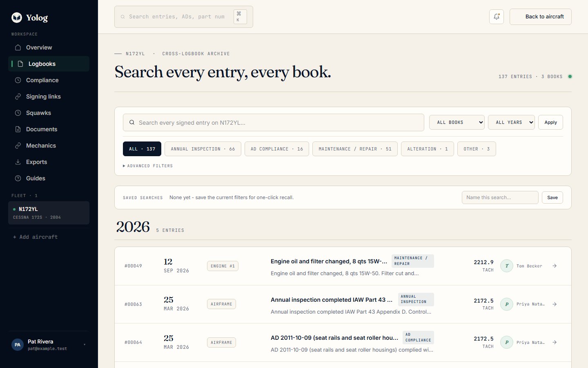Open the 'Engine oil and filter changed' entry title

pos(329,261)
